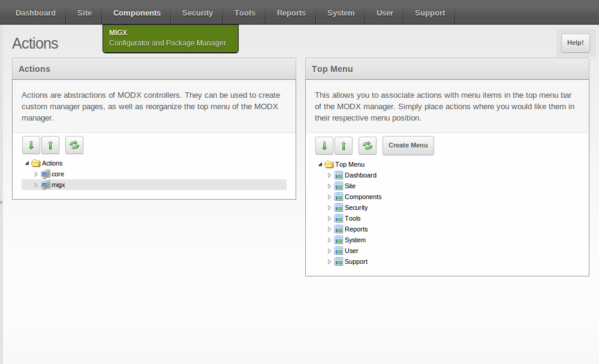599x364 pixels.
Task: Expand the migx namespace node
Action: click(x=37, y=185)
